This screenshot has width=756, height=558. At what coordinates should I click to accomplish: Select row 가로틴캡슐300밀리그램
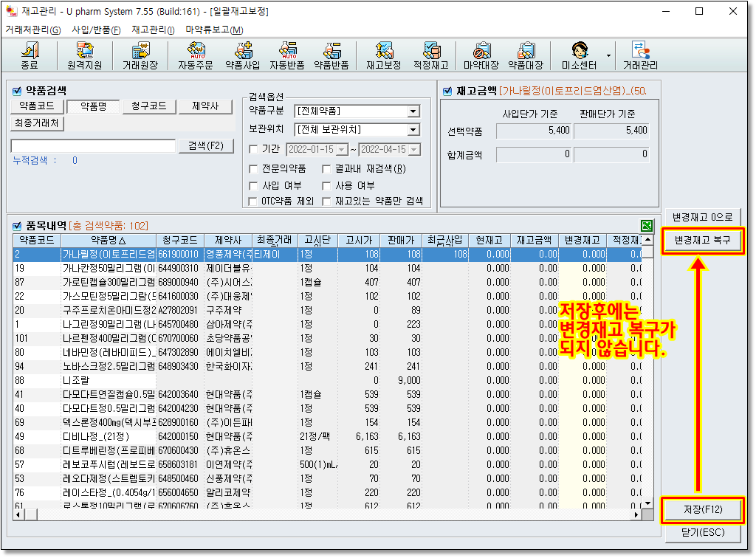[328, 283]
